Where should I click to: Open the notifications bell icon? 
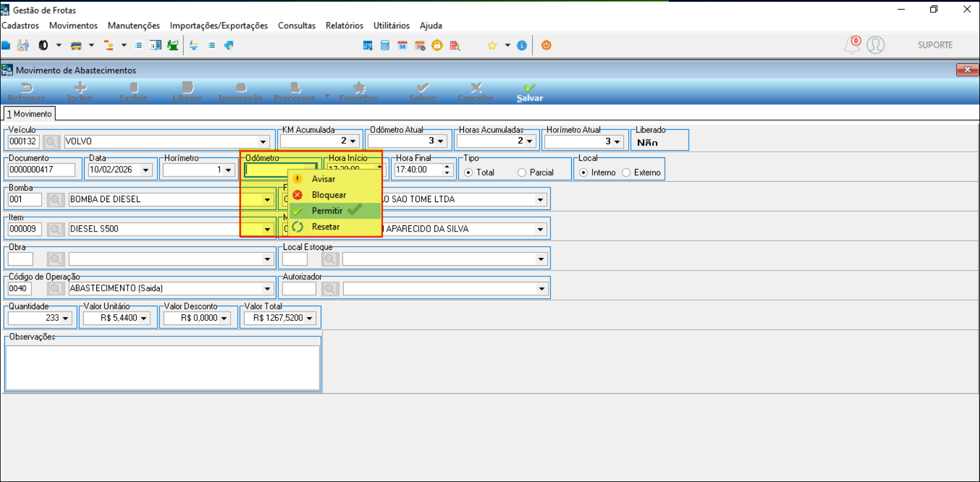tap(852, 45)
